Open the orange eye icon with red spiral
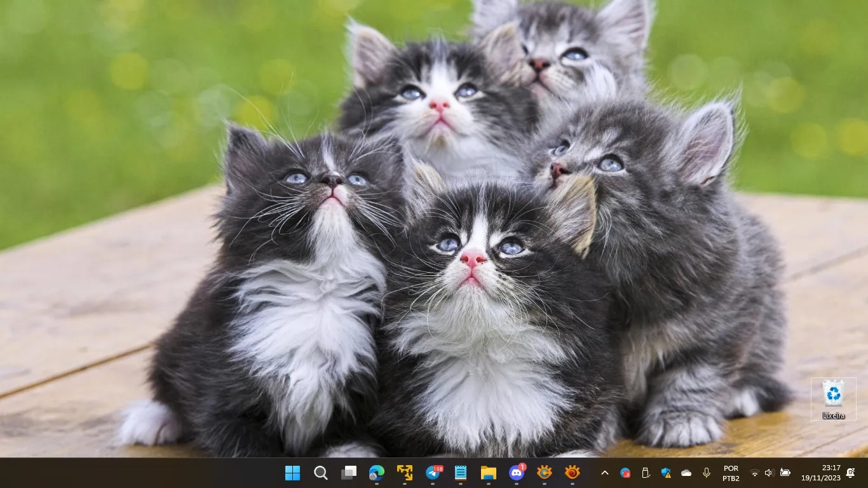Screen dimensions: 868x488 click(573, 473)
